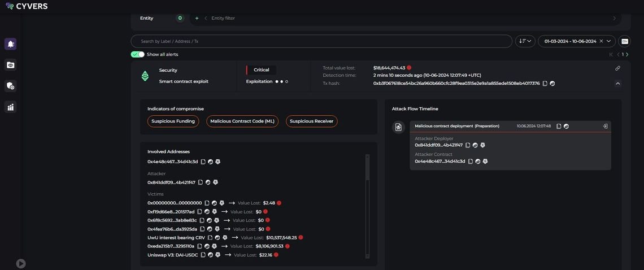Click the Exploitation progress dots

tap(281, 81)
